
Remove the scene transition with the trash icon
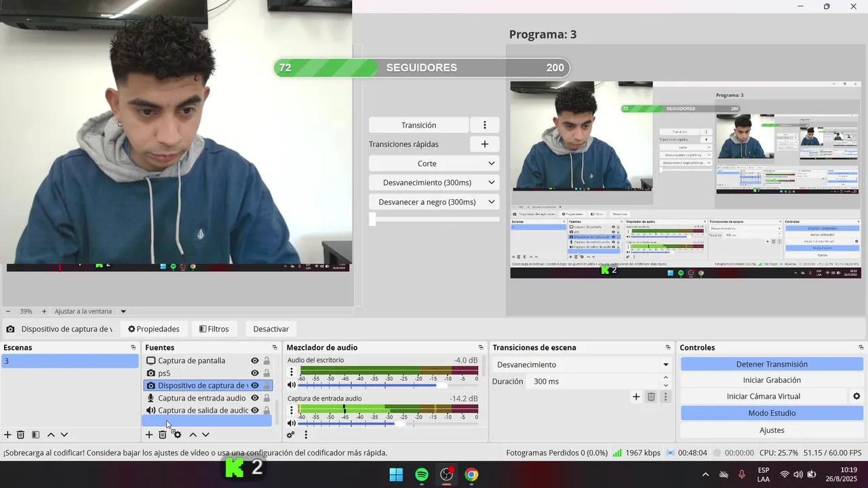651,396
